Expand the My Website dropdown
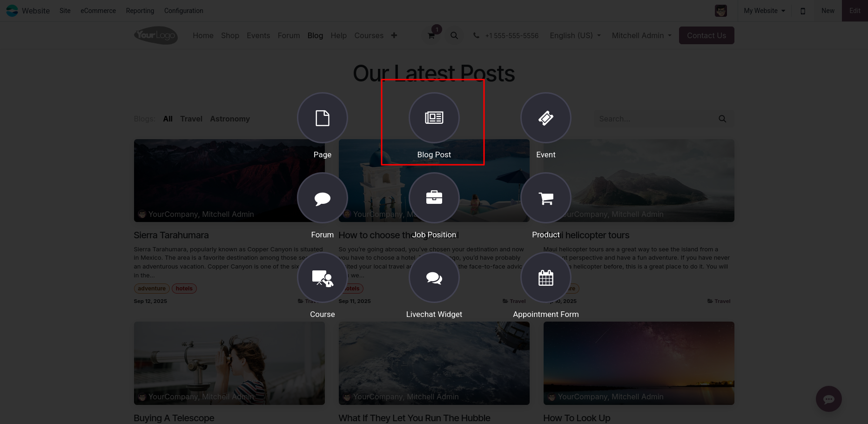 tap(764, 11)
